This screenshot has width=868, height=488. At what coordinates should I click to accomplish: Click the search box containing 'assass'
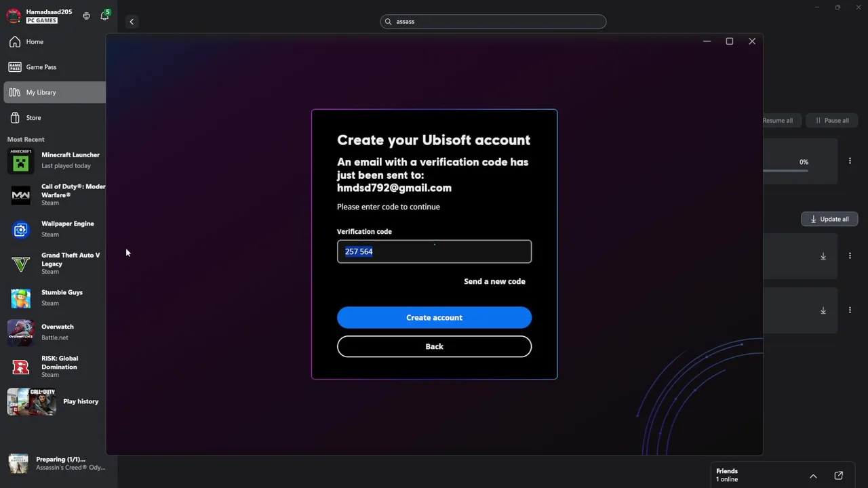coord(493,22)
